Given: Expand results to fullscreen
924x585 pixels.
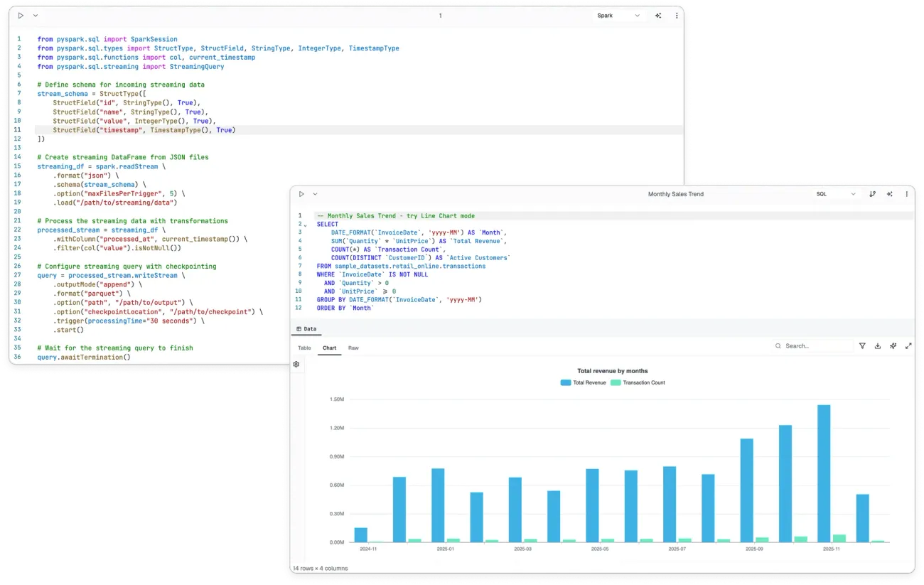Looking at the screenshot, I should tap(908, 346).
